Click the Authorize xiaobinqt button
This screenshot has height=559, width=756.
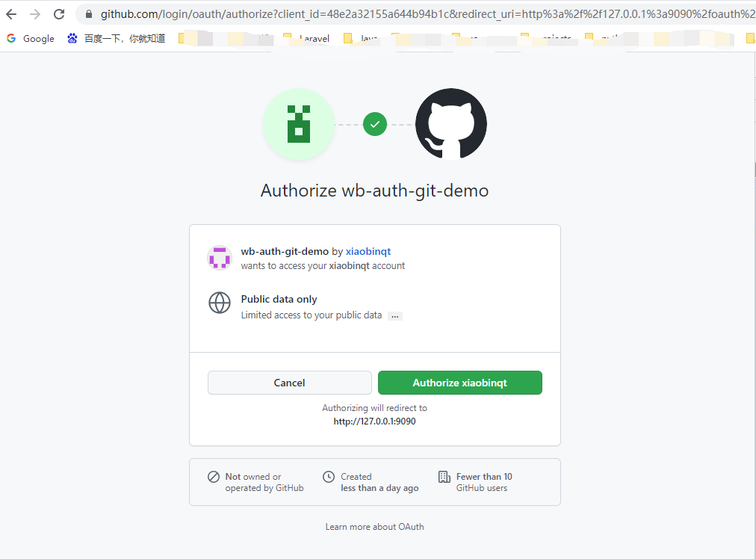(x=460, y=383)
